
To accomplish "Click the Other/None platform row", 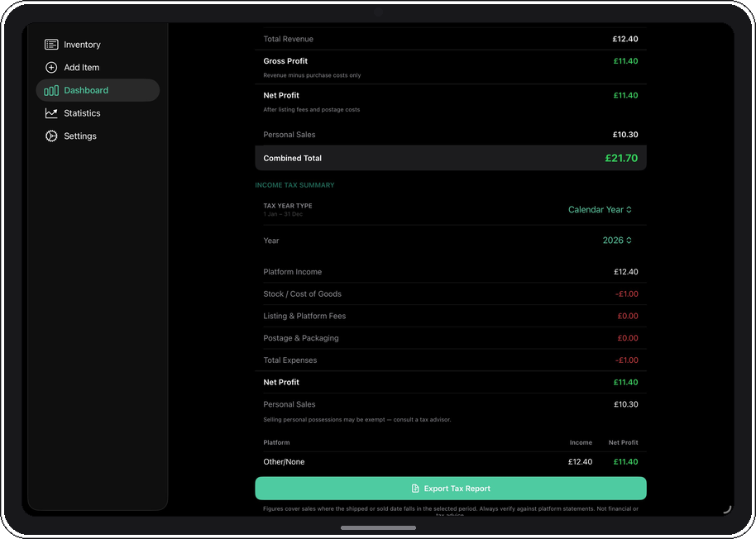I will coord(450,462).
